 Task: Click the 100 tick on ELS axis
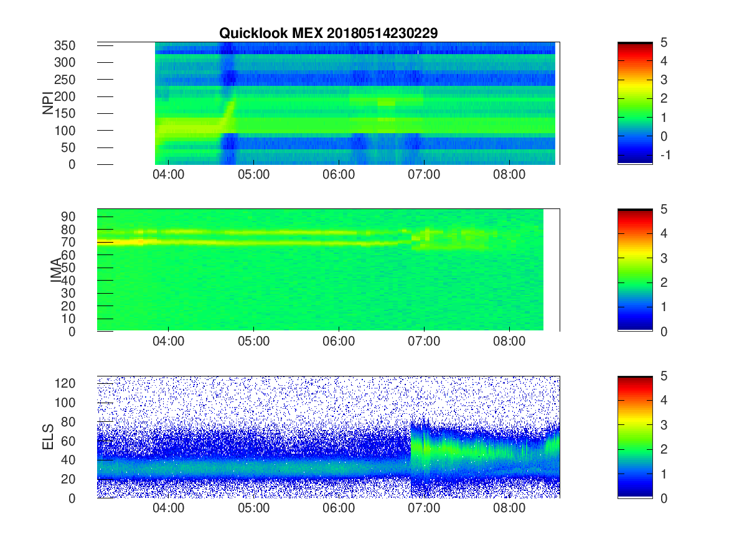(65, 403)
